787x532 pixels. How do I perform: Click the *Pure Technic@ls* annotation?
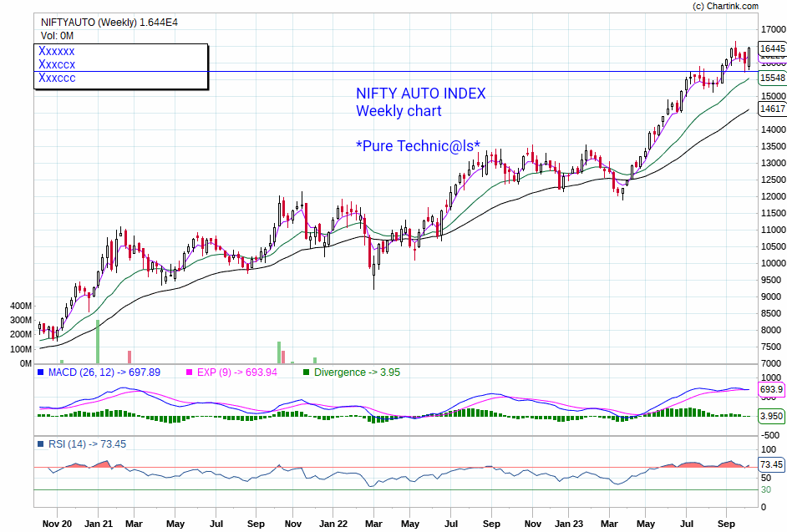418,145
